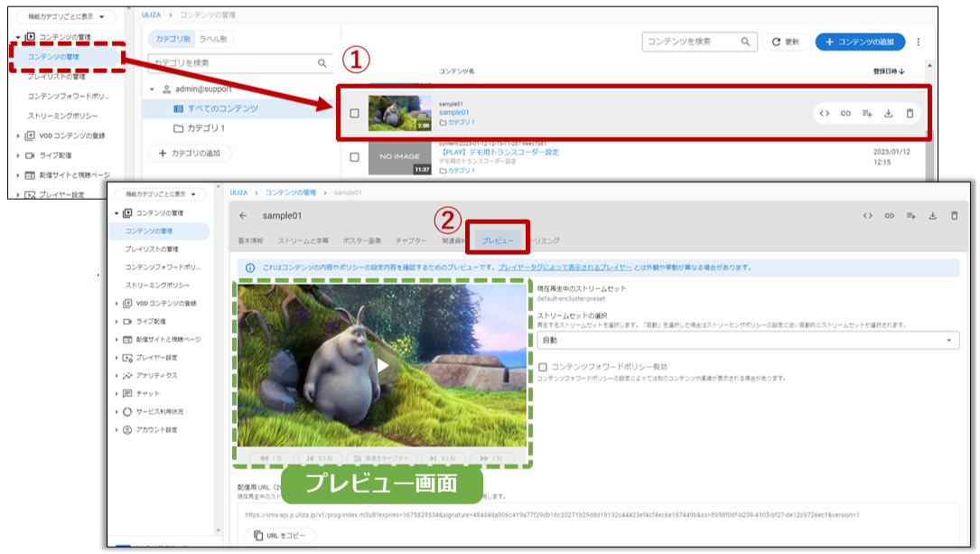Image resolution: width=980 pixels, height=554 pixels.
Task: Step forward 0.1 second under preview
Action: pos(443,458)
